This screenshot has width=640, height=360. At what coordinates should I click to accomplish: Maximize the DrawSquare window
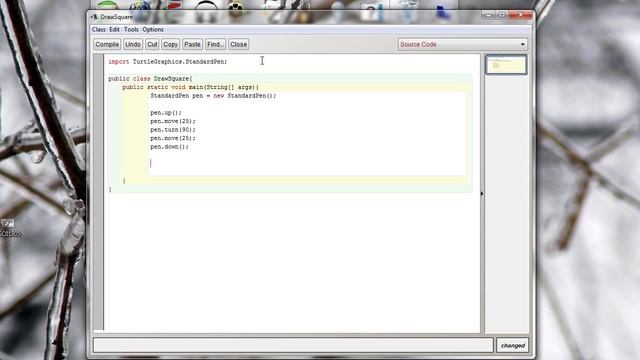tap(502, 15)
